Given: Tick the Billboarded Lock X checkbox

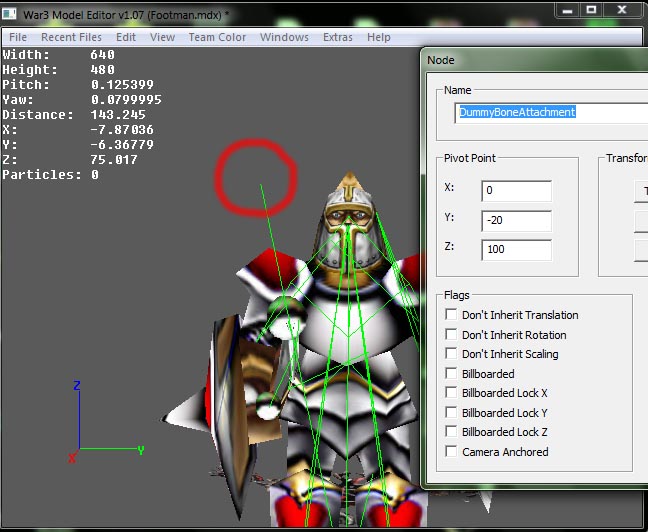Looking at the screenshot, I should tap(451, 393).
